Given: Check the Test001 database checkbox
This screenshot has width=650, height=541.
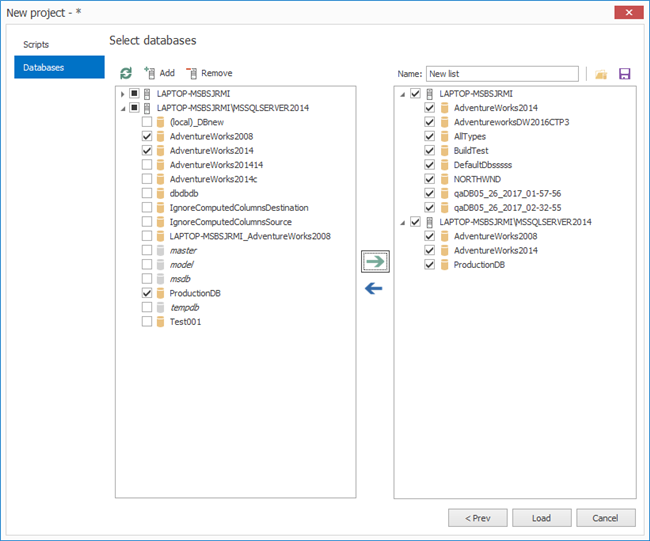Looking at the screenshot, I should point(147,322).
